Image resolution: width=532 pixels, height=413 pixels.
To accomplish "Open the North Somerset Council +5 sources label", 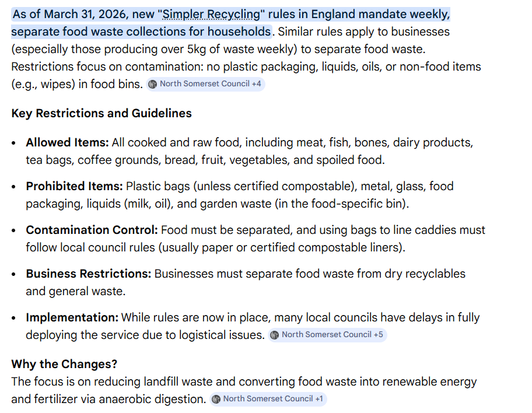I will pyautogui.click(x=332, y=335).
